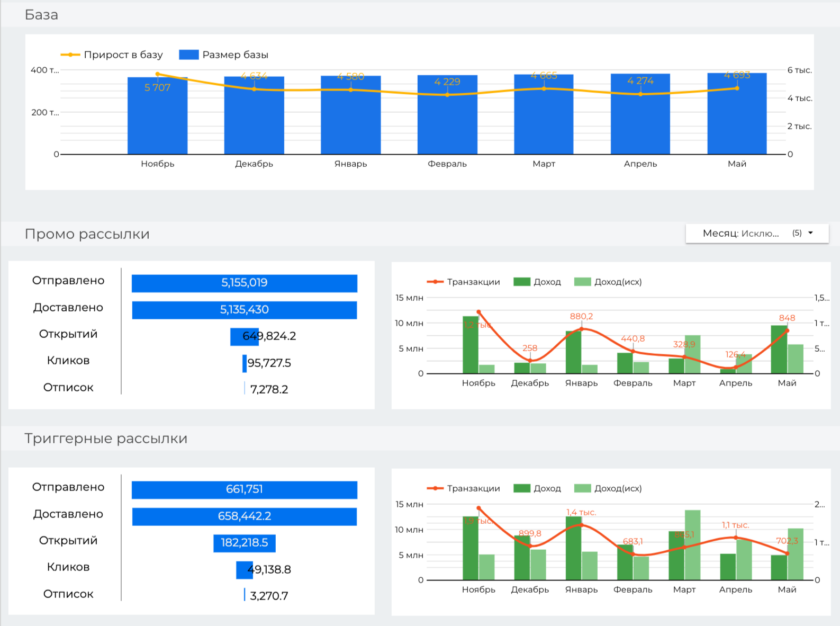Click the trigger Отправлено bar 661,751
The height and width of the screenshot is (626, 840).
245,489
